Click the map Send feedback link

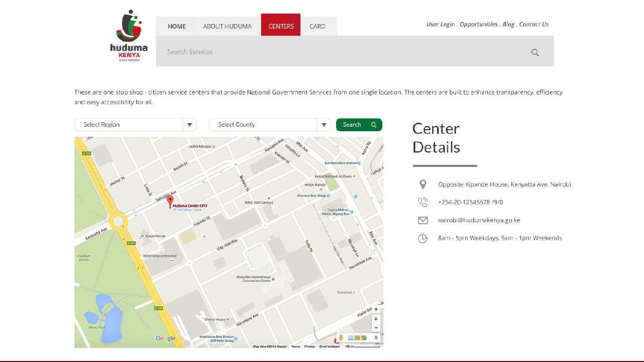[330, 346]
